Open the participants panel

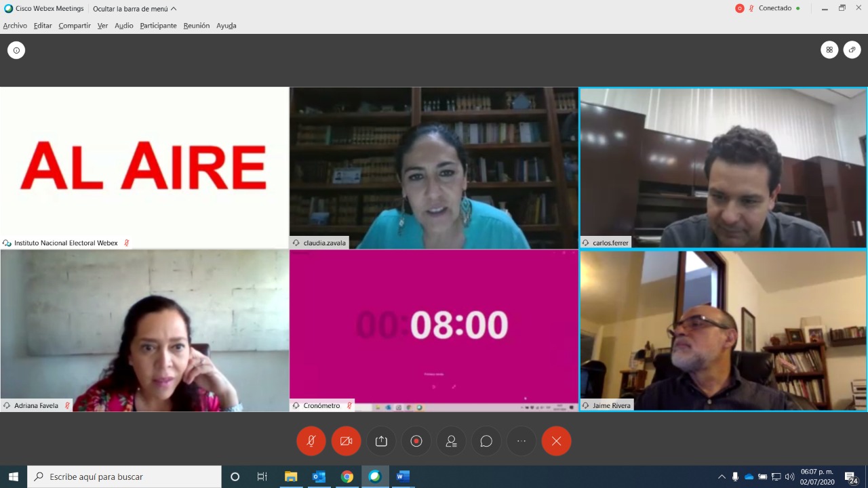tap(452, 441)
